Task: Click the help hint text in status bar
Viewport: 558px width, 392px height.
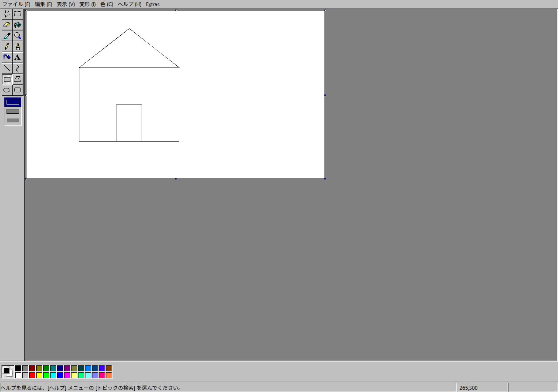Action: [91, 388]
